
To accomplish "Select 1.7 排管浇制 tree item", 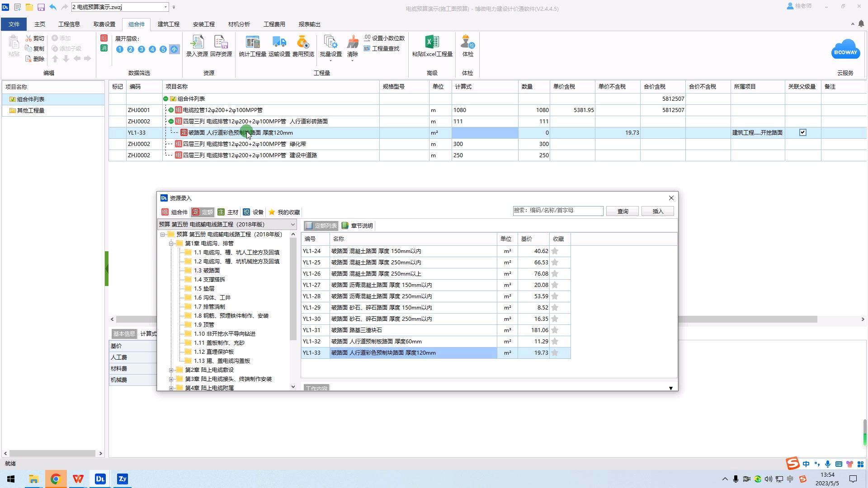I will click(209, 307).
